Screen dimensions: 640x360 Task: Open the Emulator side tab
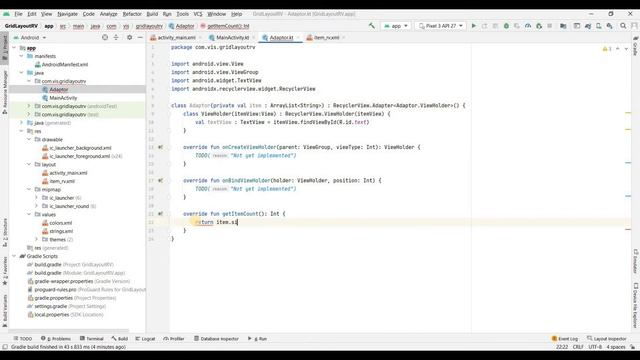pyautogui.click(x=636, y=261)
